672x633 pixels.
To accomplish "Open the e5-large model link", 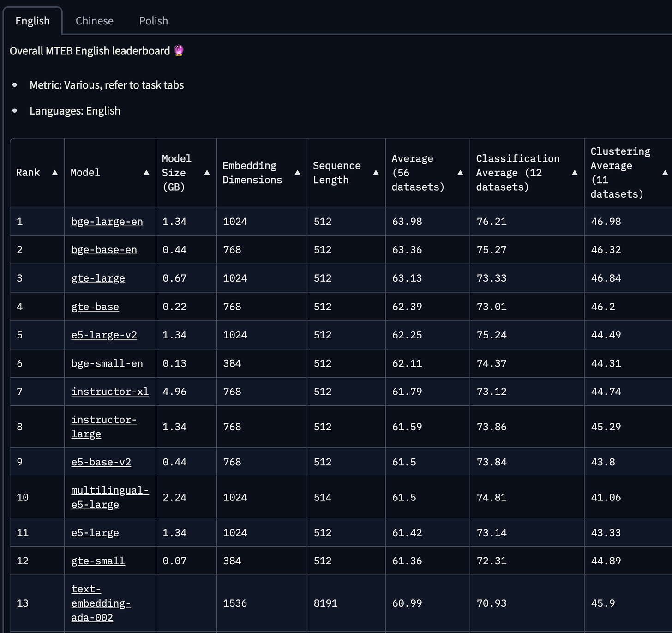I will pyautogui.click(x=95, y=533).
